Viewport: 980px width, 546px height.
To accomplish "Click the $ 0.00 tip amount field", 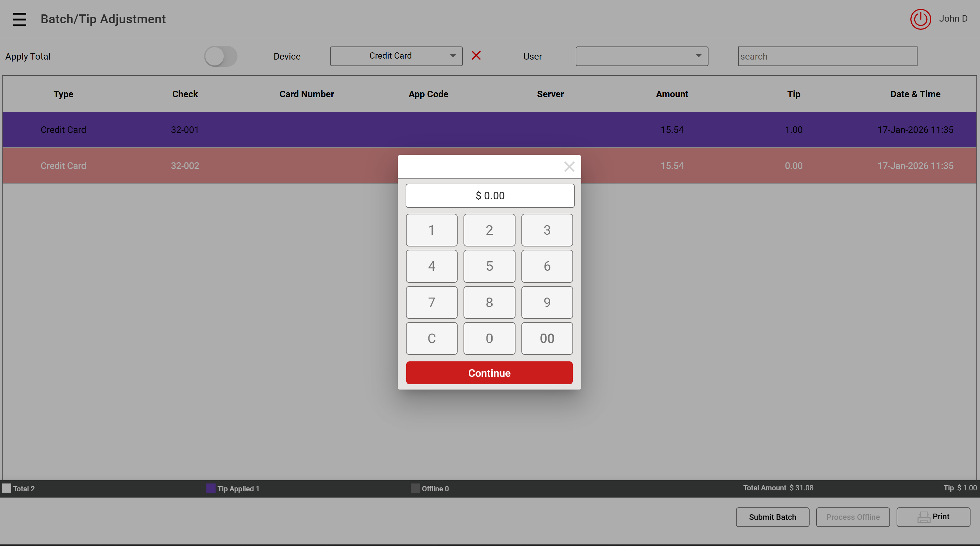I will [x=490, y=196].
